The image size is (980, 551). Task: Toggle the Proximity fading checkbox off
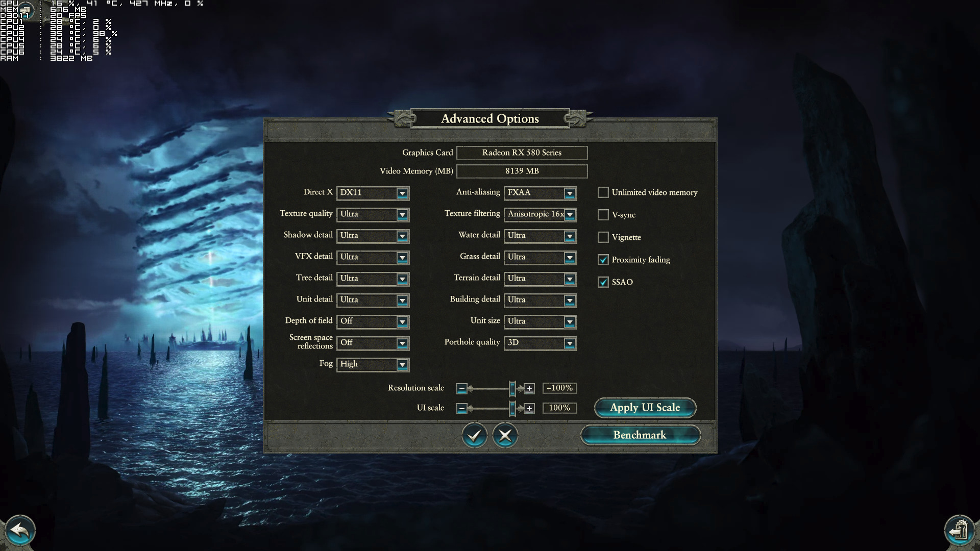(x=602, y=260)
